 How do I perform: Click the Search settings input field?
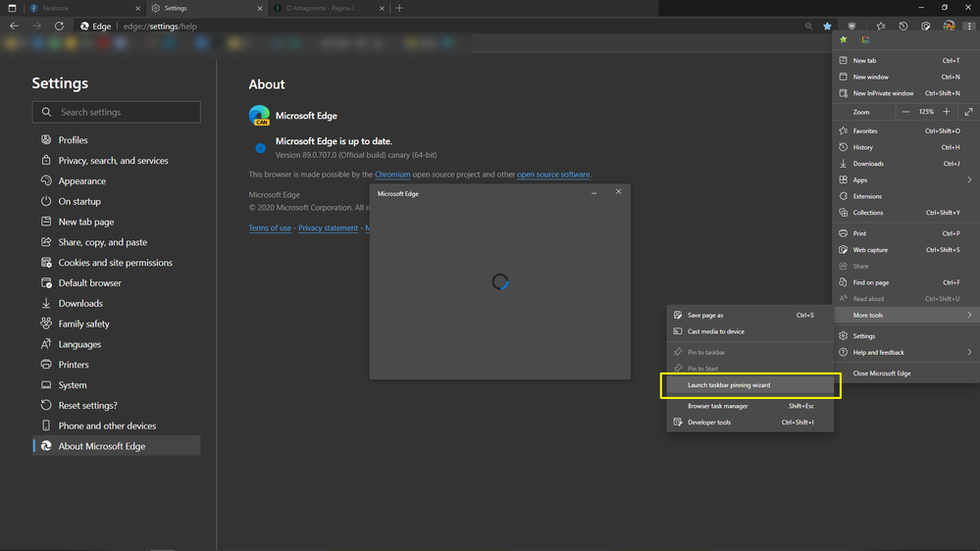click(117, 112)
